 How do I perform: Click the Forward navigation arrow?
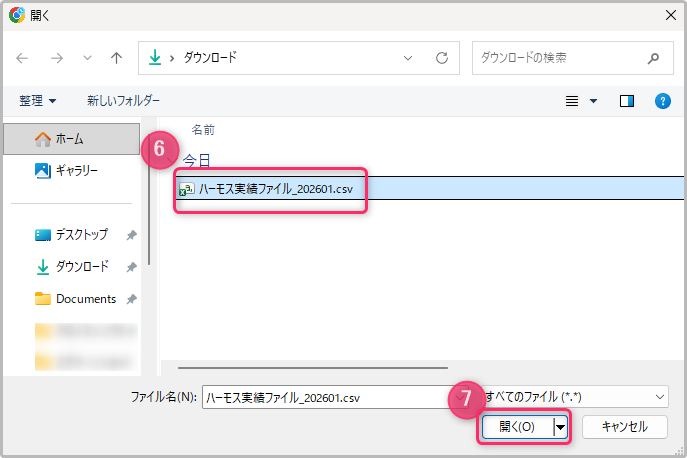[x=56, y=58]
